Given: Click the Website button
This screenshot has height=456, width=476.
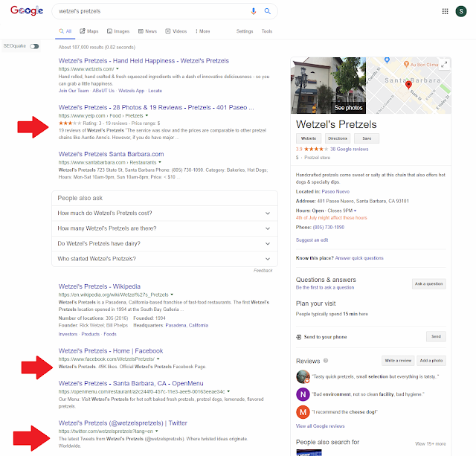Looking at the screenshot, I should 309,138.
